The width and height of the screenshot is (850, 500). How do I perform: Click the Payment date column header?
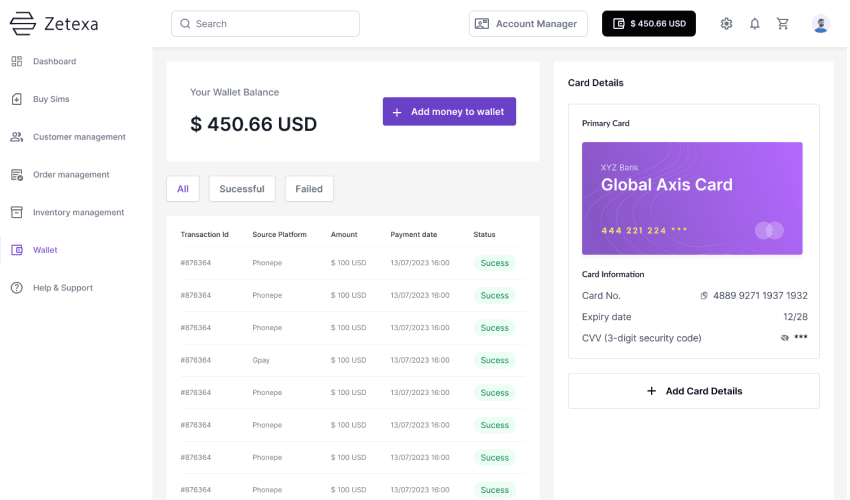coord(414,234)
